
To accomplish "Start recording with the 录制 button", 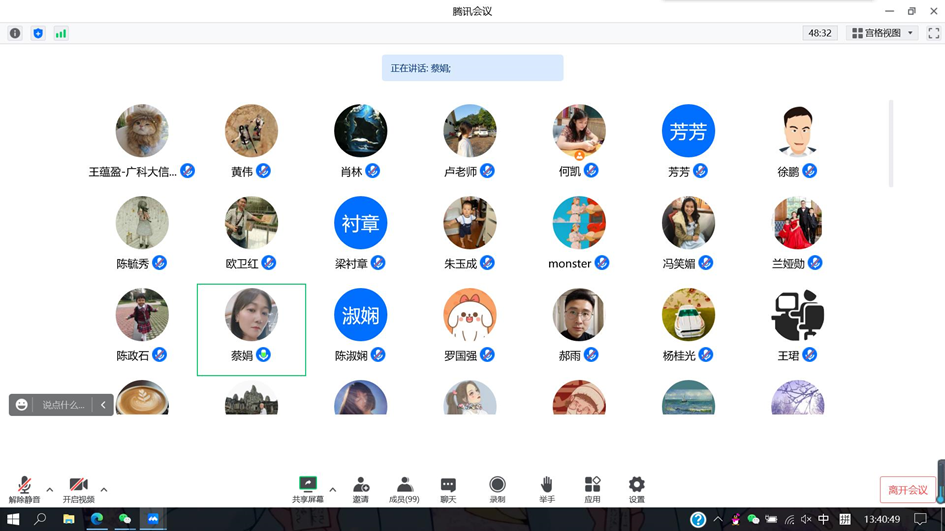I will coord(497,488).
